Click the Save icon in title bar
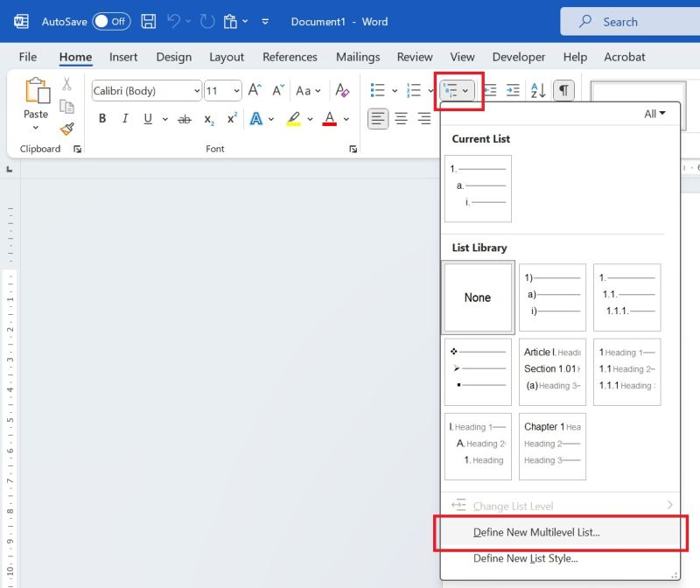The height and width of the screenshot is (588, 700). pos(148,21)
